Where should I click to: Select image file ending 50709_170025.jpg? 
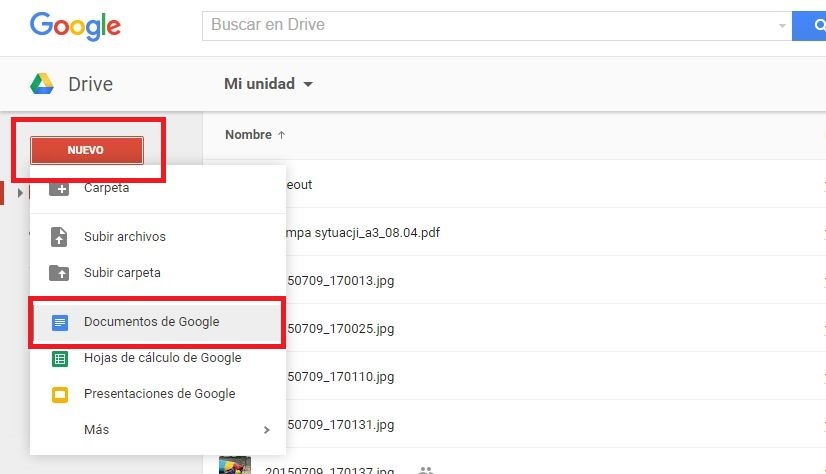point(341,329)
